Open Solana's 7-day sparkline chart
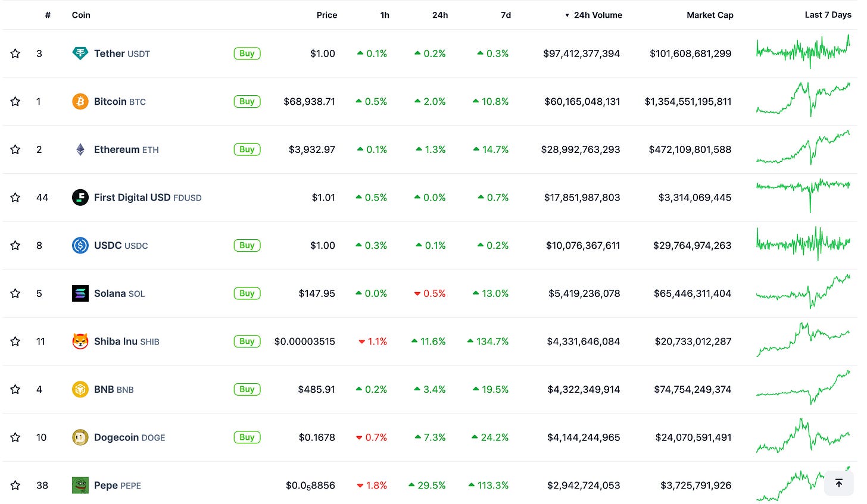The height and width of the screenshot is (504, 867). tap(803, 292)
